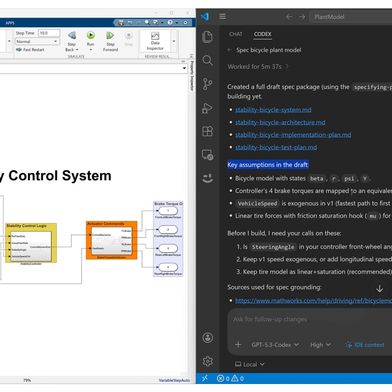The height and width of the screenshot is (392, 392).
Task: Toggle IDE context in Codex
Action: coord(365,345)
